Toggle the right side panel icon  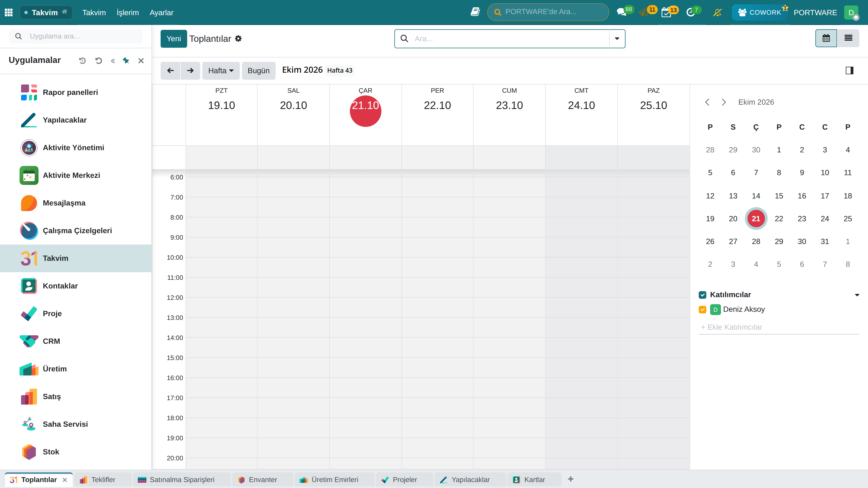849,70
